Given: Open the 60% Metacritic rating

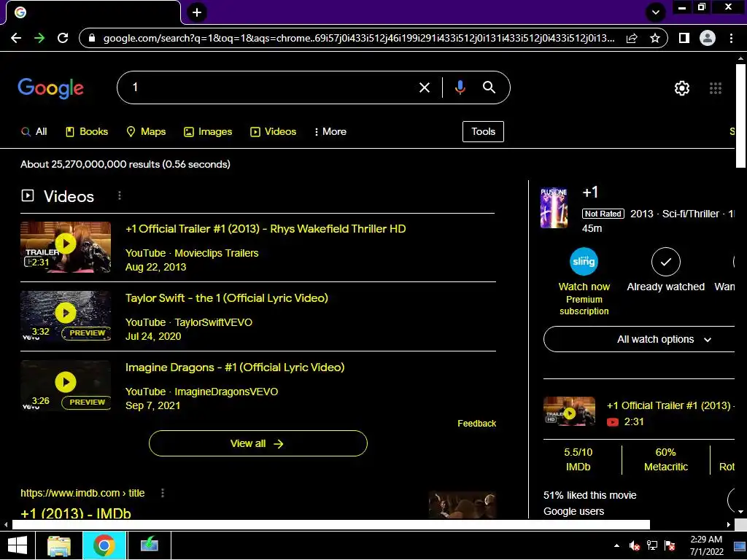Looking at the screenshot, I should point(665,459).
